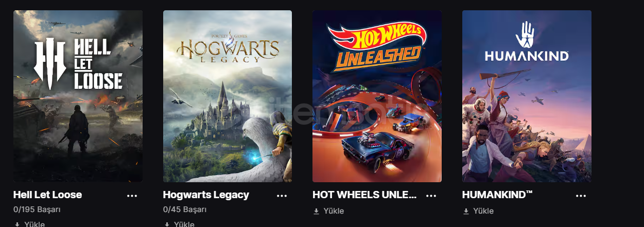
Task: Click the download arrow icon under Hell Let Loose
Action: (x=17, y=224)
